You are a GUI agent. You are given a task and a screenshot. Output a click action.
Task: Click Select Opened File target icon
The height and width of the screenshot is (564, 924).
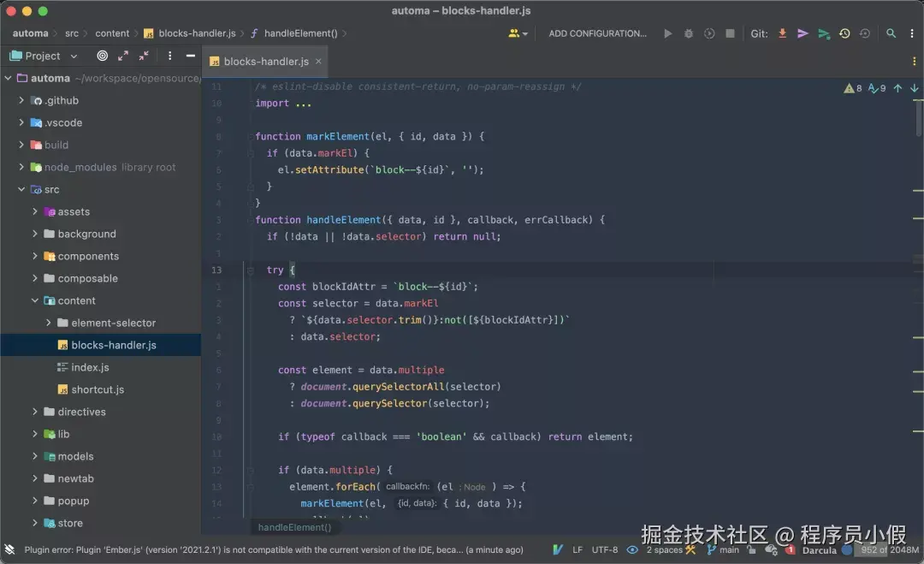(x=103, y=56)
